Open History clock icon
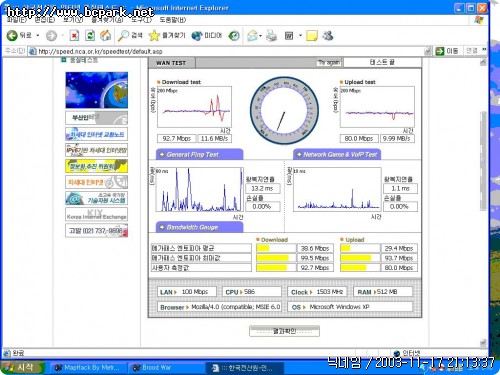The width and height of the screenshot is (500, 375). click(234, 35)
